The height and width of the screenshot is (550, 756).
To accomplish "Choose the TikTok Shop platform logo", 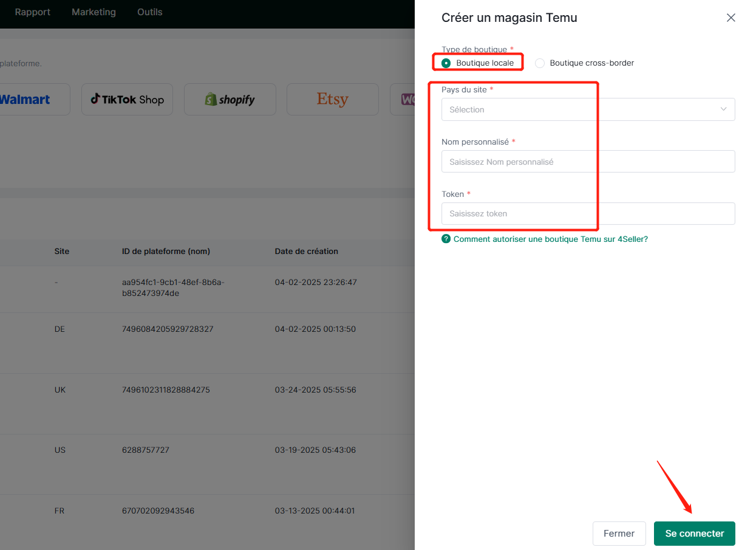I will click(x=127, y=100).
